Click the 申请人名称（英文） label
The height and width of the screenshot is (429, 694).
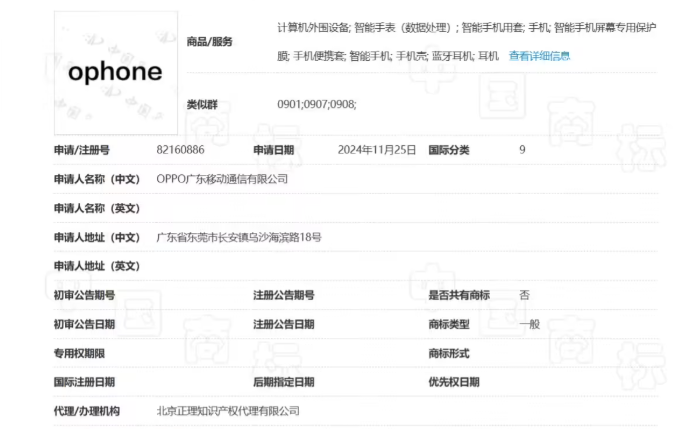click(97, 208)
